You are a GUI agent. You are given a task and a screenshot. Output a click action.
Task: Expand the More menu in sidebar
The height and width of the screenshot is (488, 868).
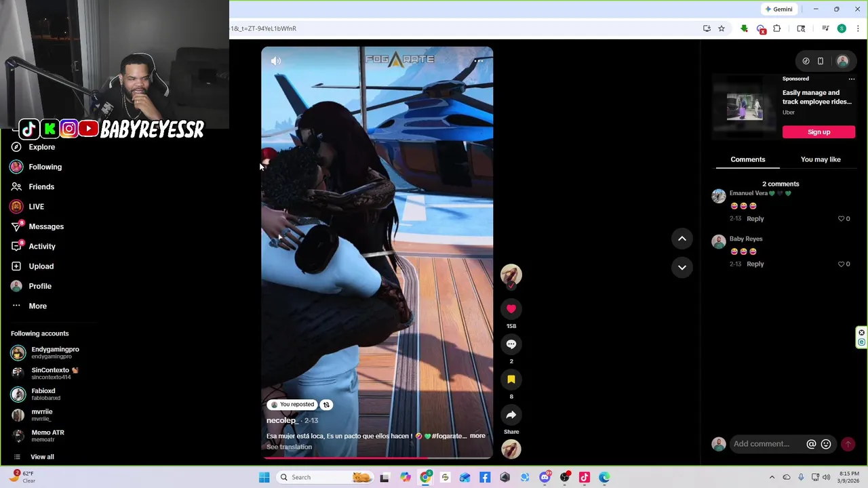(37, 306)
